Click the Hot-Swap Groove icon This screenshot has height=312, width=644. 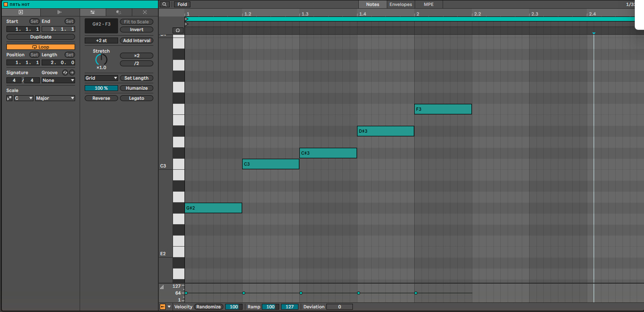tap(65, 73)
